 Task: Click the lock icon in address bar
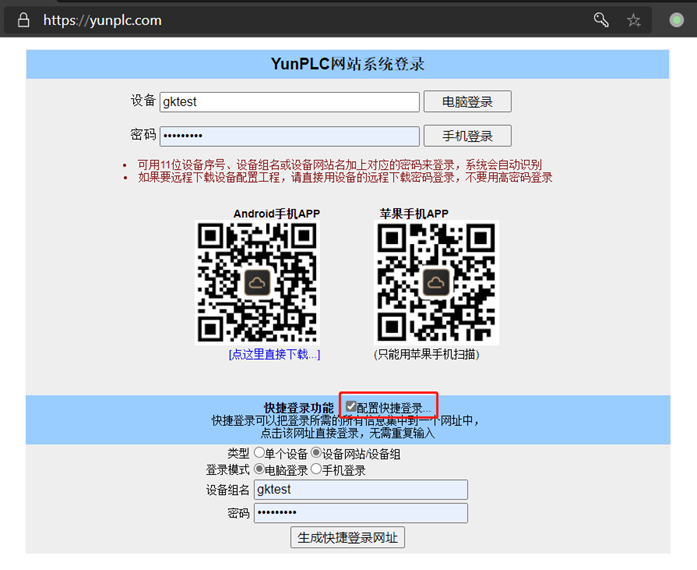click(24, 20)
